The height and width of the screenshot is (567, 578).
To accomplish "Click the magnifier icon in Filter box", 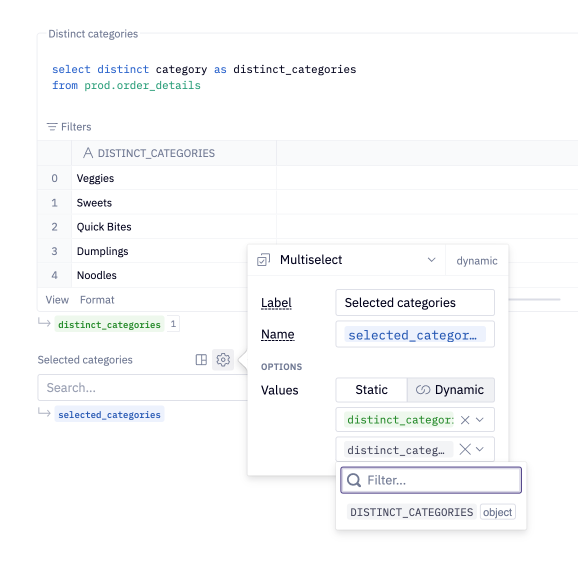I will pyautogui.click(x=354, y=480).
